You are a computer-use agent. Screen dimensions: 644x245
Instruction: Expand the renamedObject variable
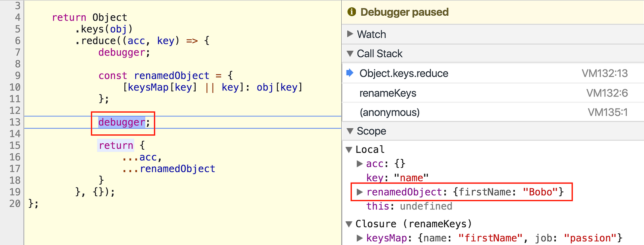pyautogui.click(x=360, y=192)
